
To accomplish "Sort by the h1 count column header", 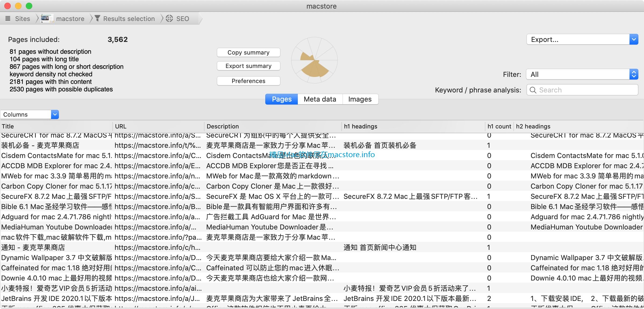I will 499,126.
